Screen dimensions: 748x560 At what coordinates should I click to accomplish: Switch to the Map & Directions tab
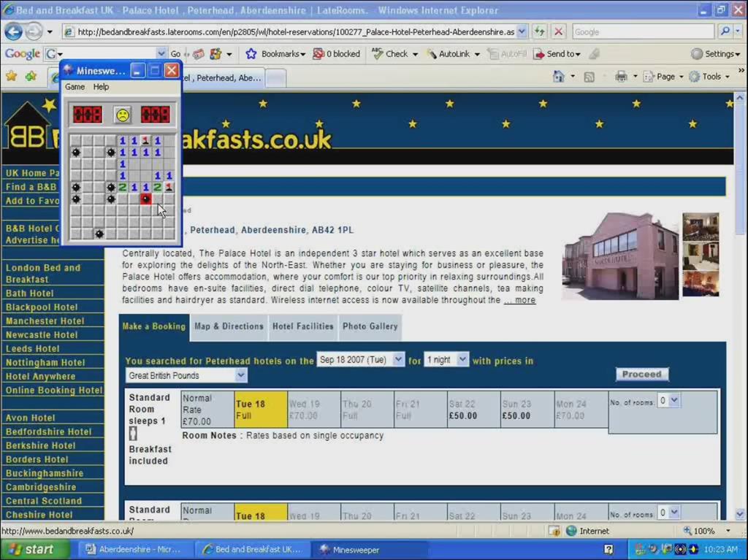tap(229, 326)
